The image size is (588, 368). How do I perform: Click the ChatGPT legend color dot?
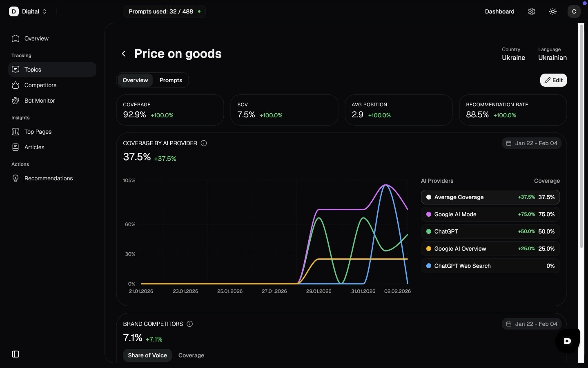(x=429, y=231)
